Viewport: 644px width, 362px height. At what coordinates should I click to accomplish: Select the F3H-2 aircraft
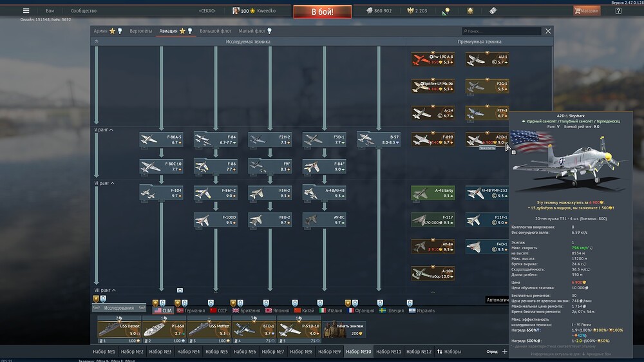coord(270,193)
